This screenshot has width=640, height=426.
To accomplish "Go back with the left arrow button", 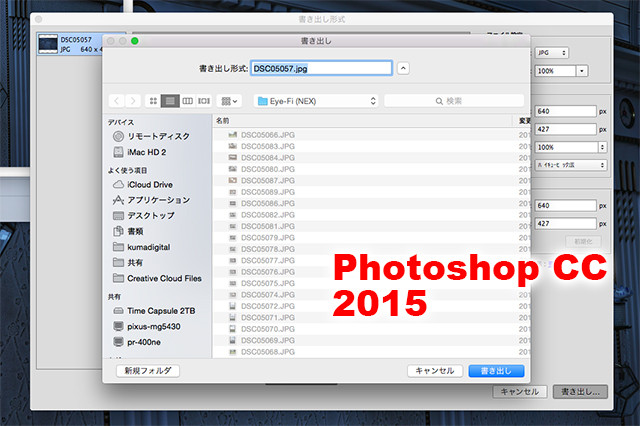I will pos(118,101).
